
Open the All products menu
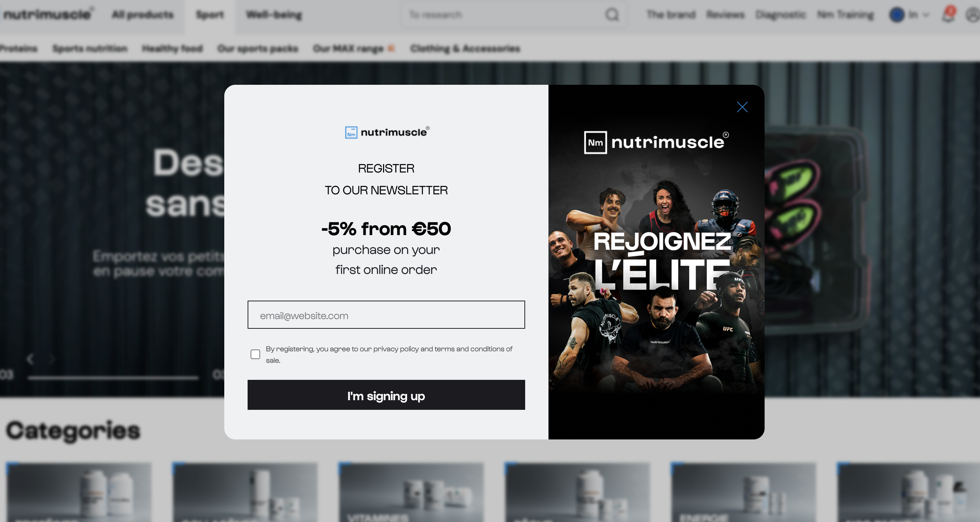(142, 15)
